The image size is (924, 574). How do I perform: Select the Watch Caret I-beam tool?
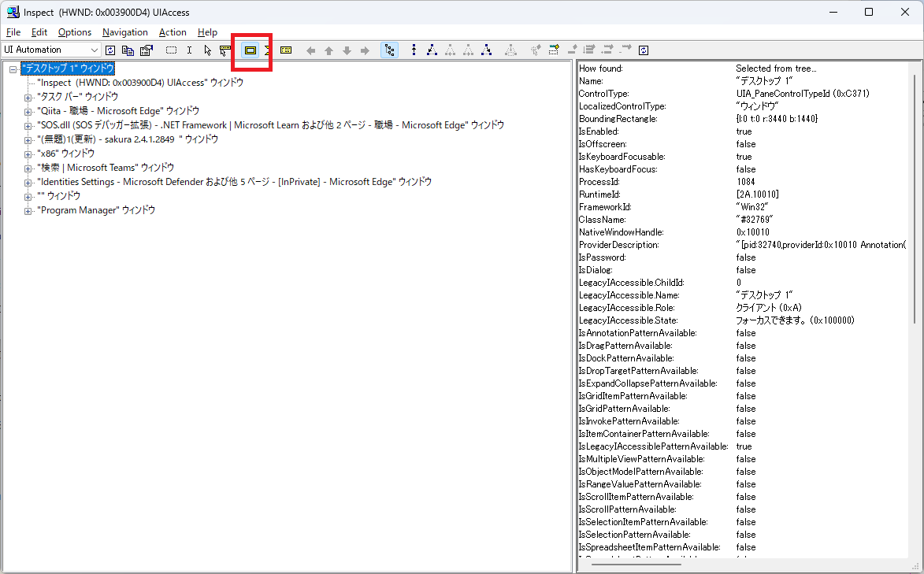point(189,50)
